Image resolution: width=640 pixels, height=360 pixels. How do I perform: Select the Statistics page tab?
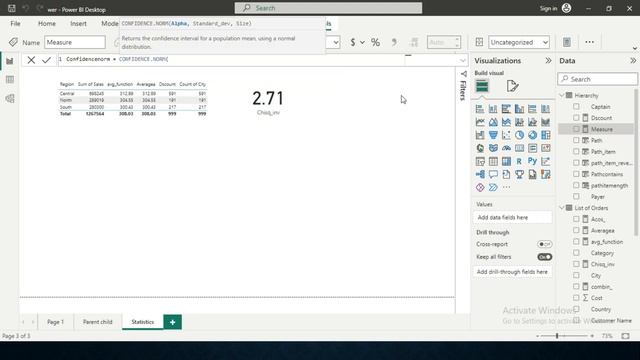(142, 322)
